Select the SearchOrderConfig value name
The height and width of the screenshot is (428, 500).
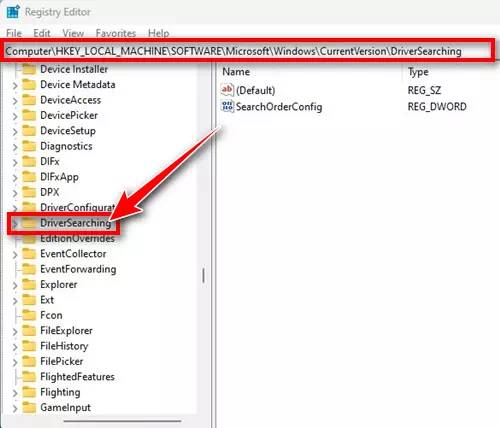point(279,107)
